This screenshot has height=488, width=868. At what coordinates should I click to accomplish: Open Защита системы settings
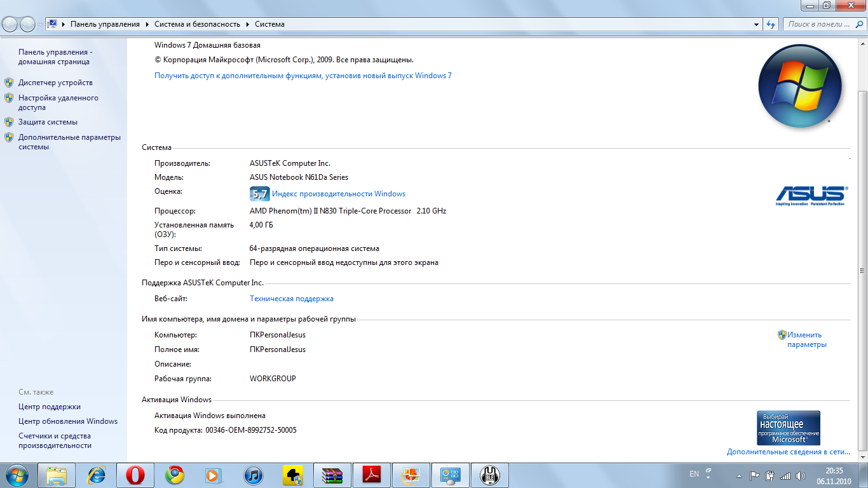[48, 122]
